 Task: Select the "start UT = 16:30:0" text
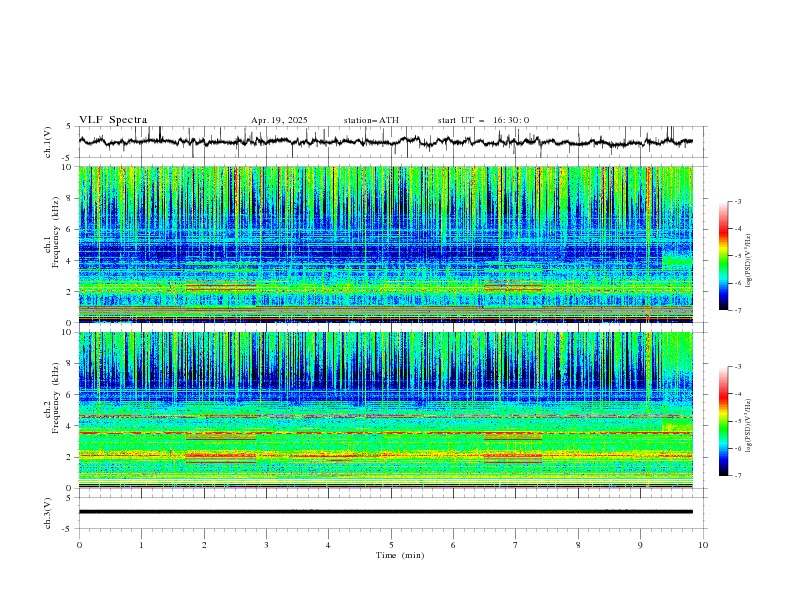point(483,120)
